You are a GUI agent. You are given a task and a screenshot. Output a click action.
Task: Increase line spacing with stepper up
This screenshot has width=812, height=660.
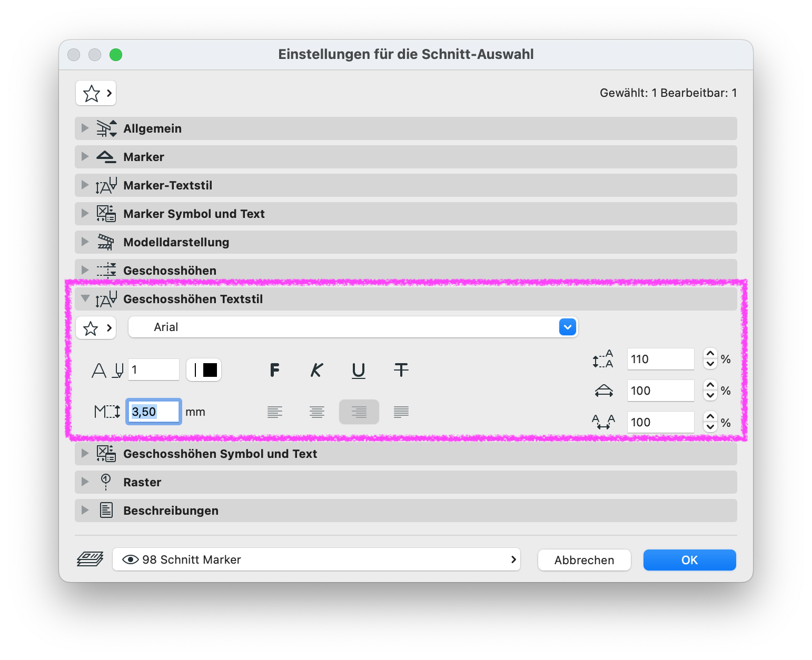710,354
